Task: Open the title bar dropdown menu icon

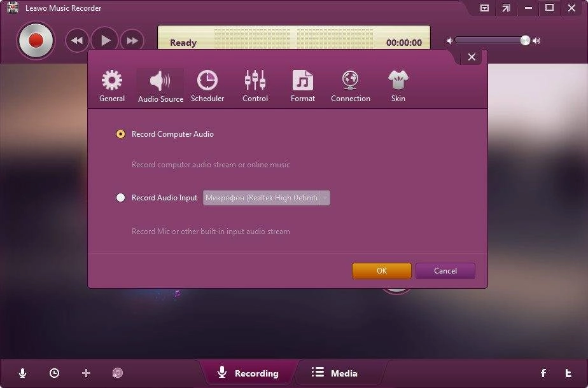Action: point(484,8)
